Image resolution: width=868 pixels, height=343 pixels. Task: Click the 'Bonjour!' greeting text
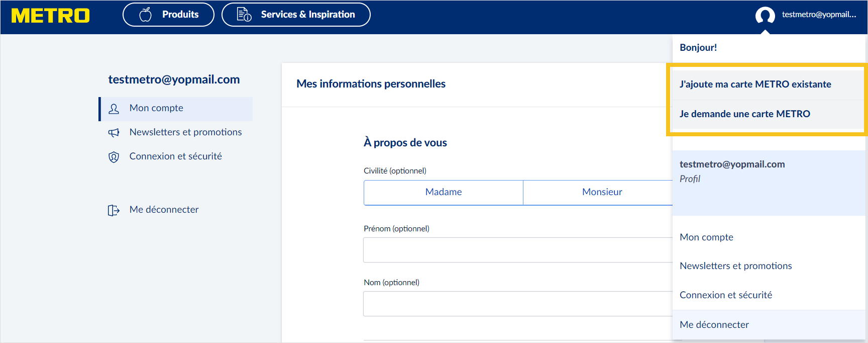(x=698, y=48)
